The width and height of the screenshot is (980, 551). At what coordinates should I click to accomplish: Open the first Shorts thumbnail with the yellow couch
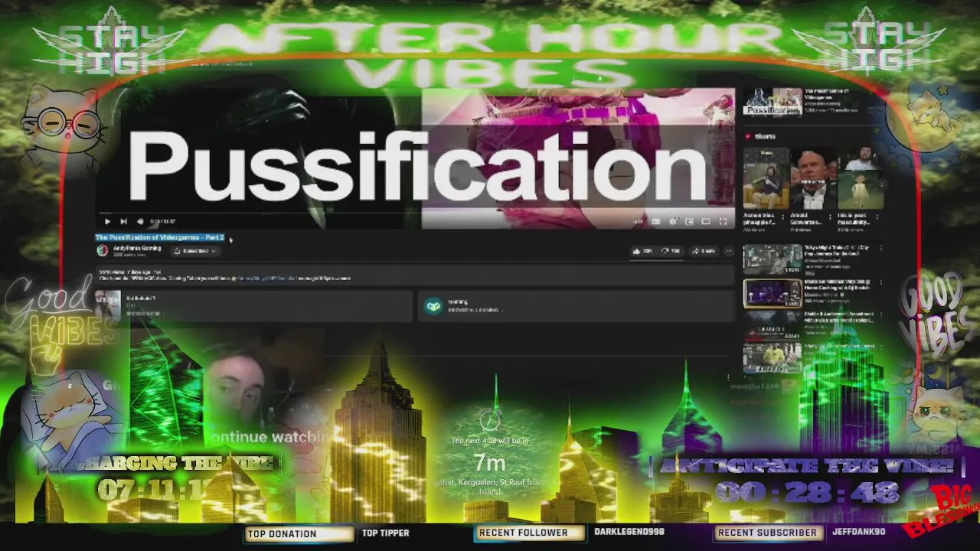pos(766,179)
